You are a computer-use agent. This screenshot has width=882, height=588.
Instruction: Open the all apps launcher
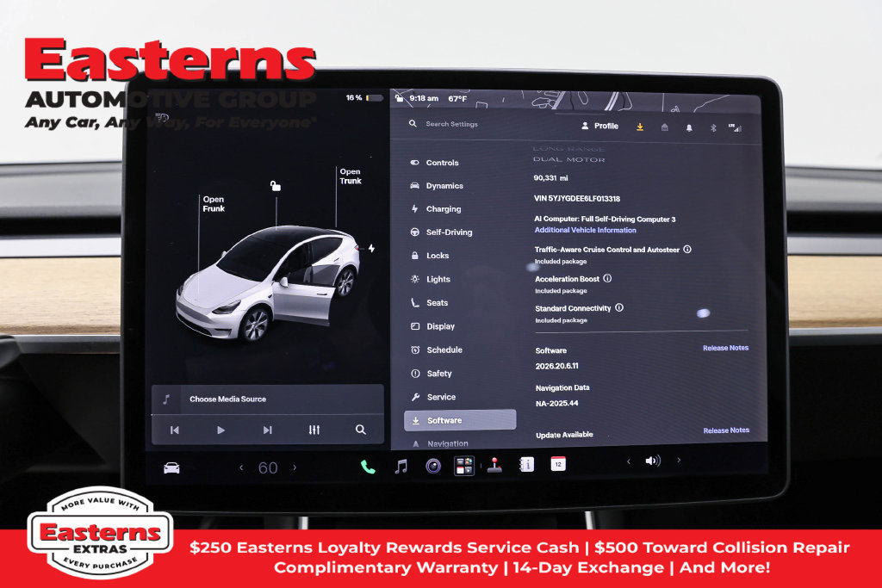(x=464, y=466)
